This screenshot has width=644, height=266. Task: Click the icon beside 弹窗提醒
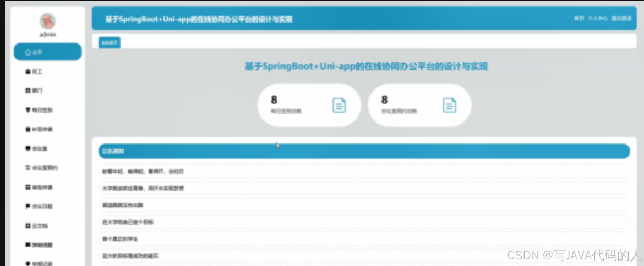pyautogui.click(x=28, y=245)
